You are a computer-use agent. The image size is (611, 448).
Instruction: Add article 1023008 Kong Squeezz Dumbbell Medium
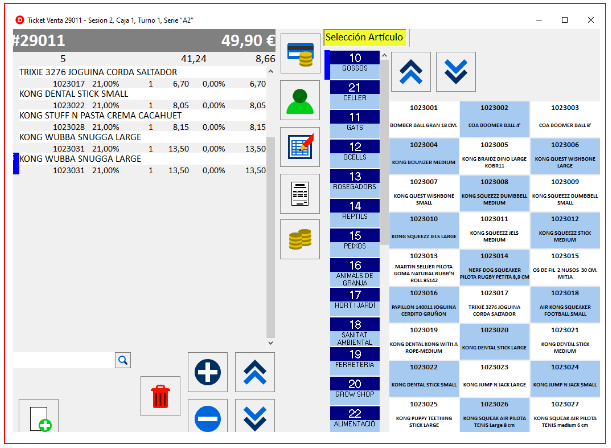[494, 193]
